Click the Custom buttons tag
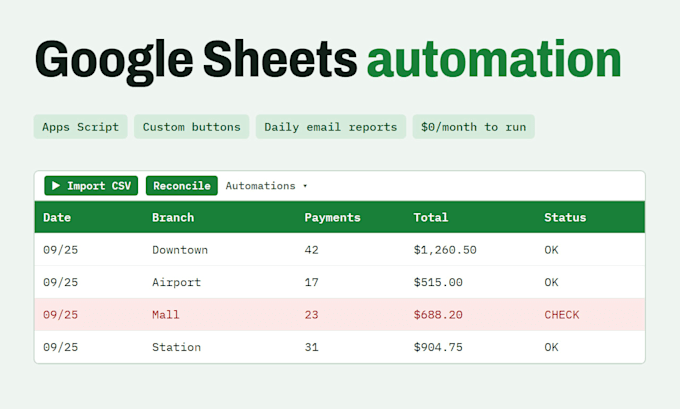Image resolution: width=680 pixels, height=409 pixels. tap(192, 127)
